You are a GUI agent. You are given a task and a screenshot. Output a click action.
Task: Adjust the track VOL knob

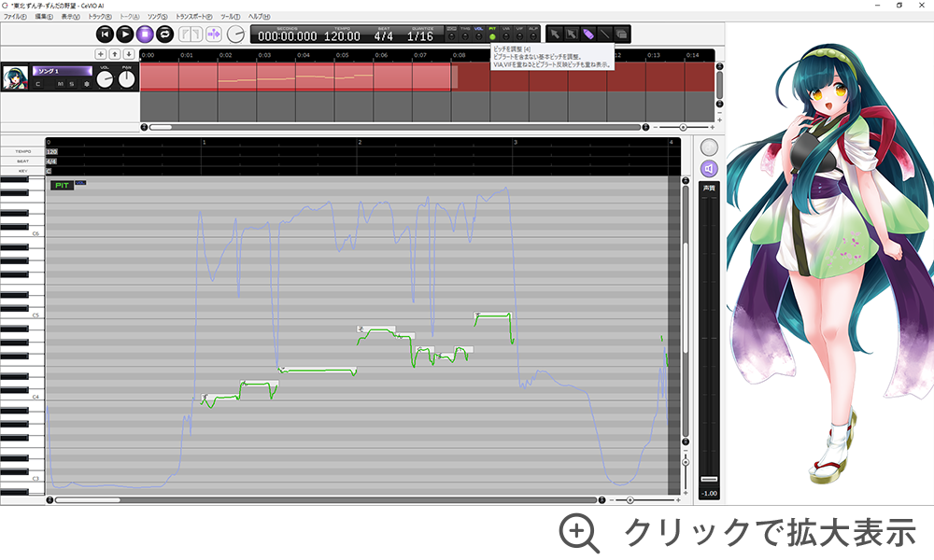tap(105, 78)
